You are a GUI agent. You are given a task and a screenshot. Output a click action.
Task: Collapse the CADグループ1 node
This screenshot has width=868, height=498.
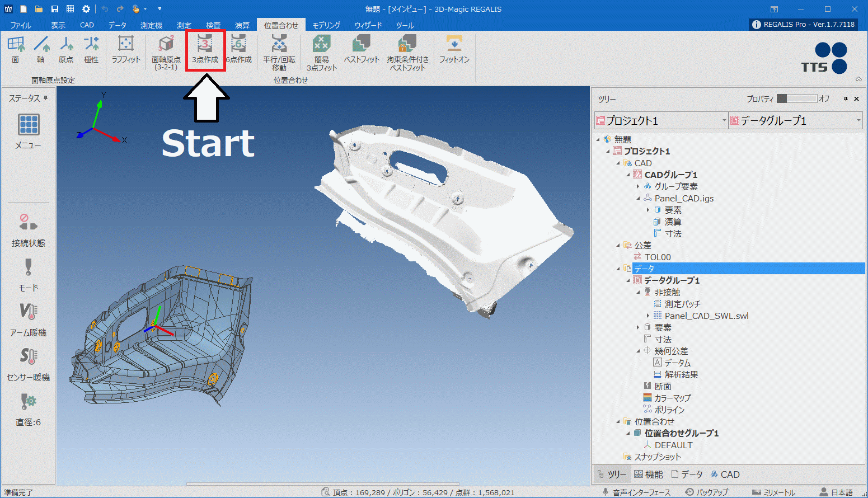click(x=628, y=175)
